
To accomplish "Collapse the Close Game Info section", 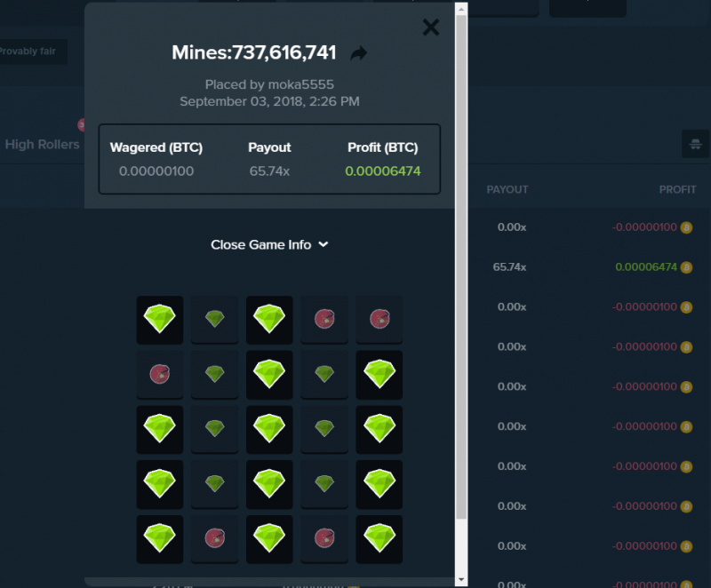I will pos(269,244).
